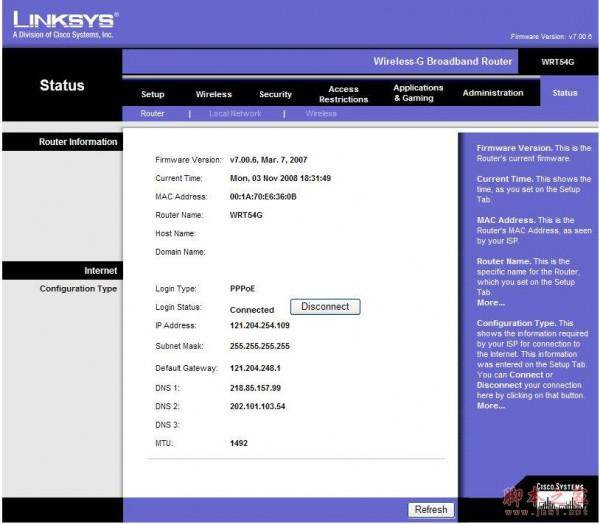Open More link under Router Name help
This screenshot has width=600, height=524.
(491, 303)
